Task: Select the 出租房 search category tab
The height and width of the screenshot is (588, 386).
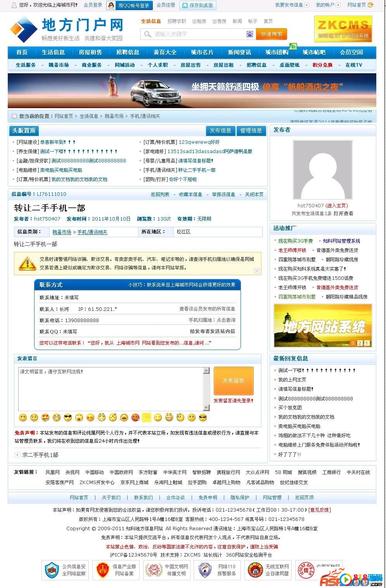Action: coord(199,21)
